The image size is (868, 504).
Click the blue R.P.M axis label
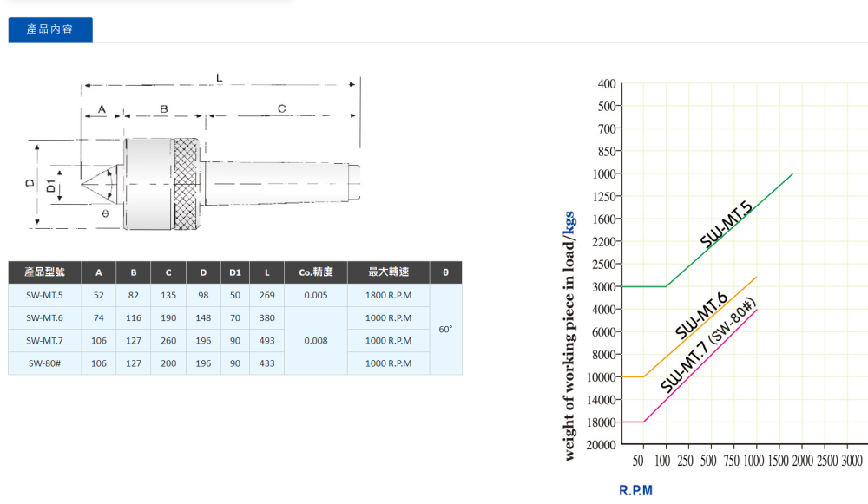(635, 491)
